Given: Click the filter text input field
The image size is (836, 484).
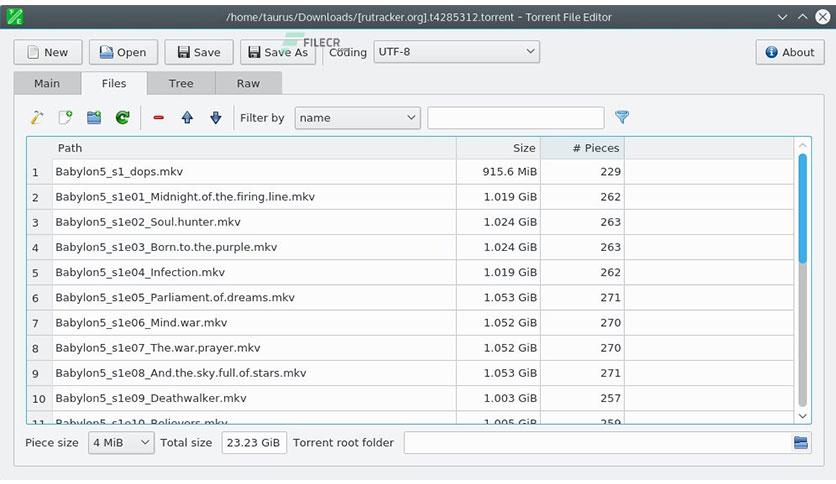Looking at the screenshot, I should (x=516, y=118).
